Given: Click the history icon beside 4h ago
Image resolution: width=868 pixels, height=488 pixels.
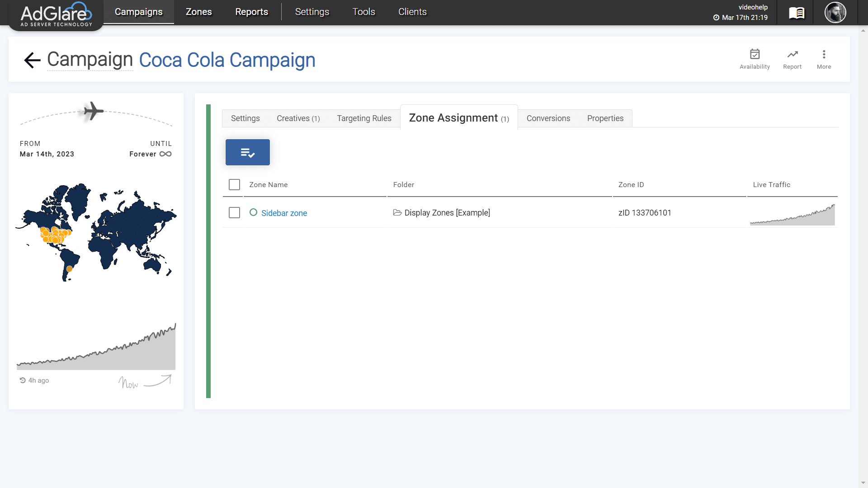Looking at the screenshot, I should (x=23, y=380).
